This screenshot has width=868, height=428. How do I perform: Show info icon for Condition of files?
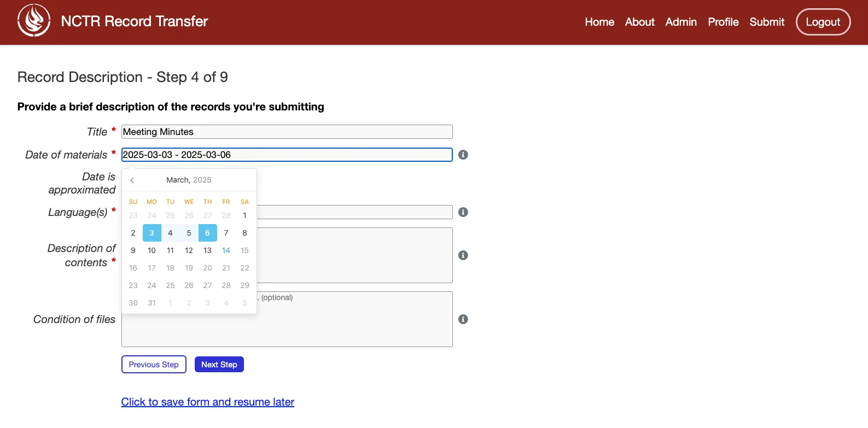pyautogui.click(x=463, y=319)
